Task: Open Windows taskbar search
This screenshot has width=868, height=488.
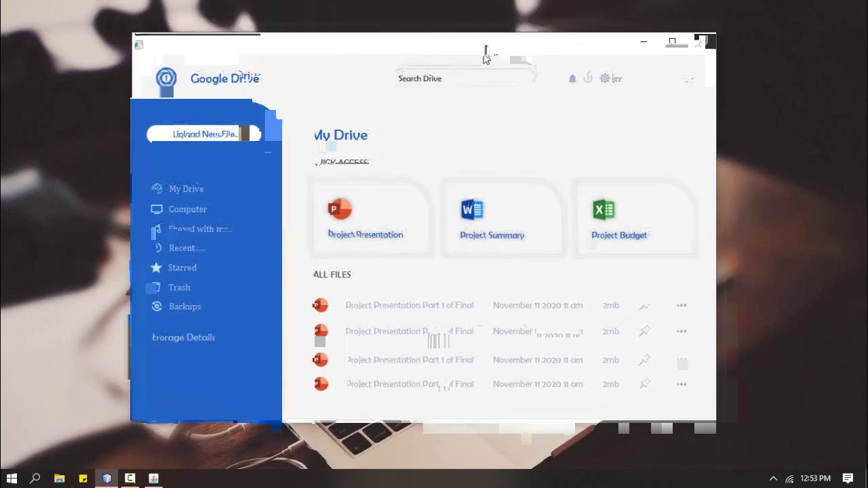Action: 35,479
